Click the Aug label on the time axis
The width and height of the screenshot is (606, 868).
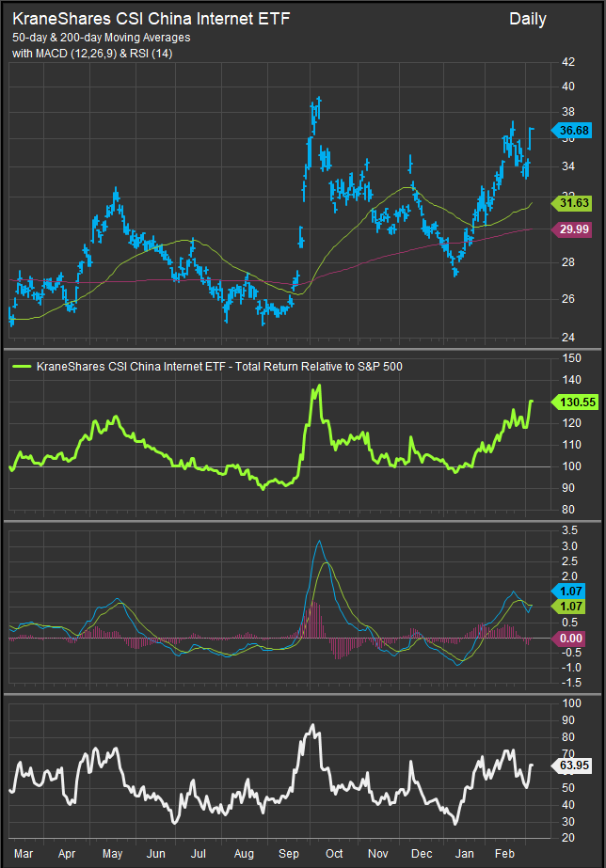tap(244, 854)
